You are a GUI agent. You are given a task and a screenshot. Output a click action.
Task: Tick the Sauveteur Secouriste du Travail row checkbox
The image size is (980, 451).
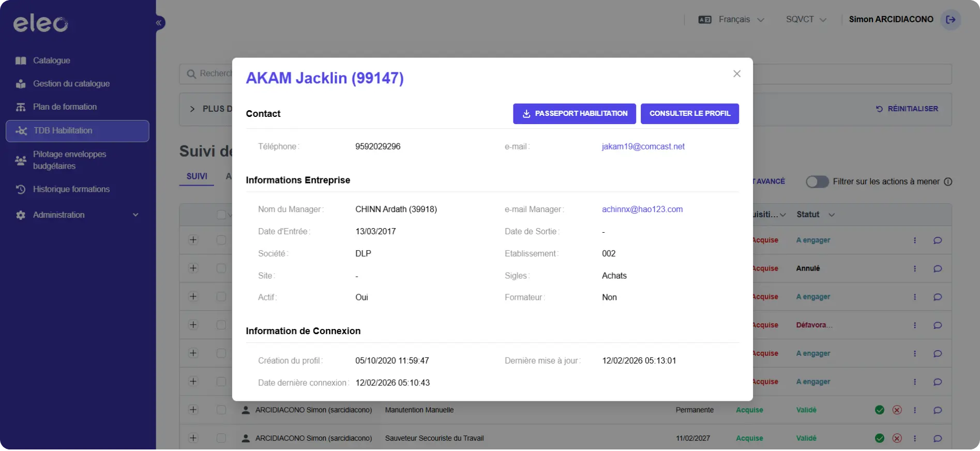pos(221,438)
